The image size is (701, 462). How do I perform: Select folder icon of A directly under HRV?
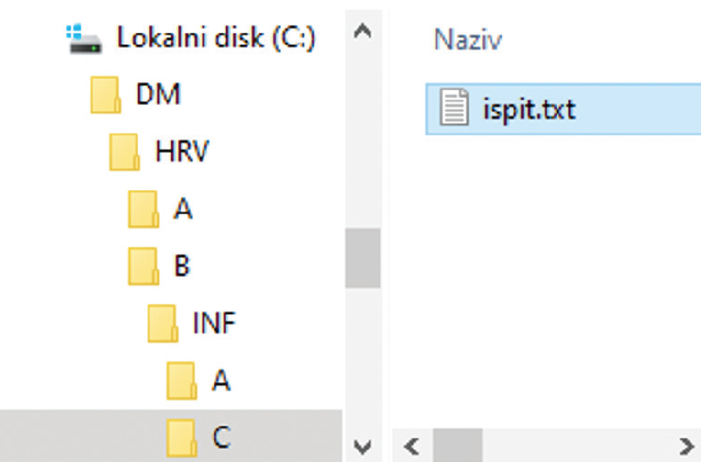[143, 210]
